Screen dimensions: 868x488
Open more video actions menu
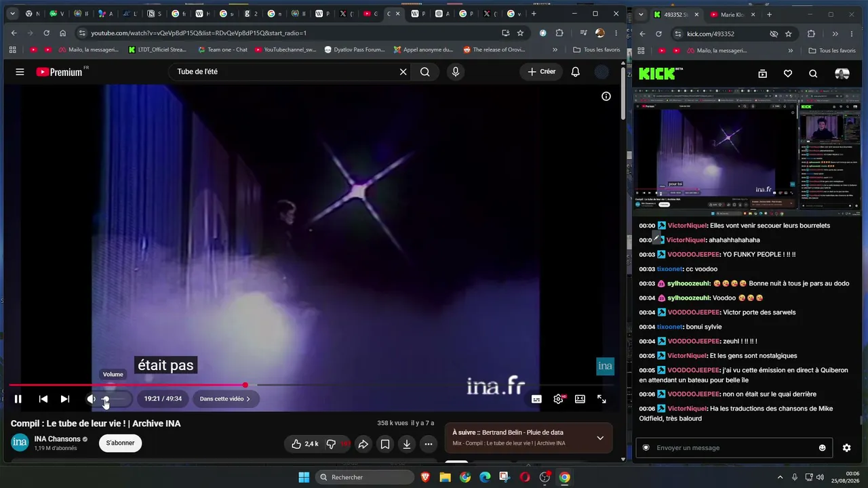point(429,444)
